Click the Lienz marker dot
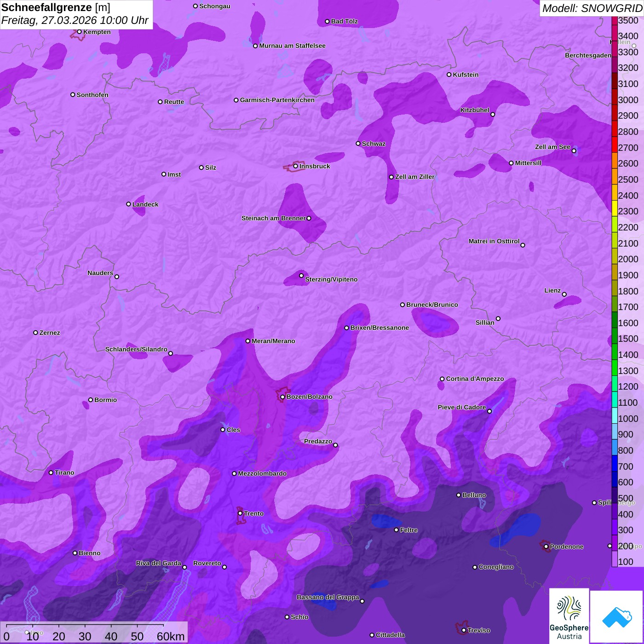The width and height of the screenshot is (644, 644). point(564,294)
